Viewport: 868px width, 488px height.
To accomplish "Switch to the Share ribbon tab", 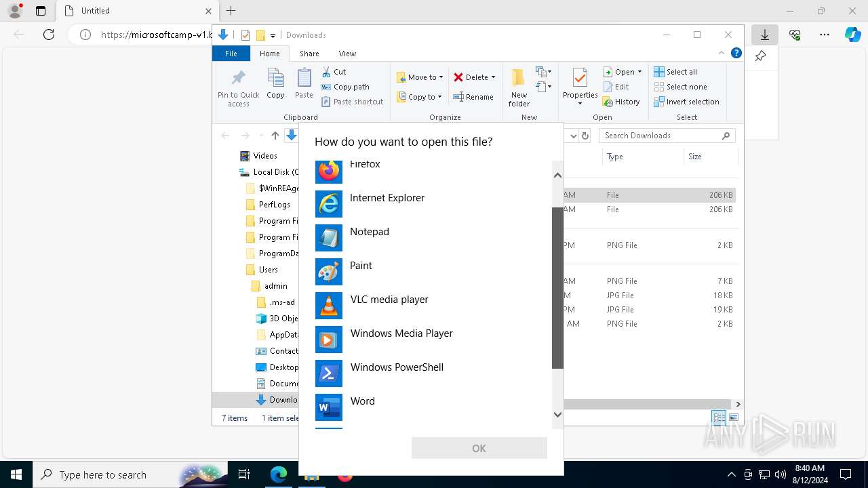I will click(x=309, y=53).
